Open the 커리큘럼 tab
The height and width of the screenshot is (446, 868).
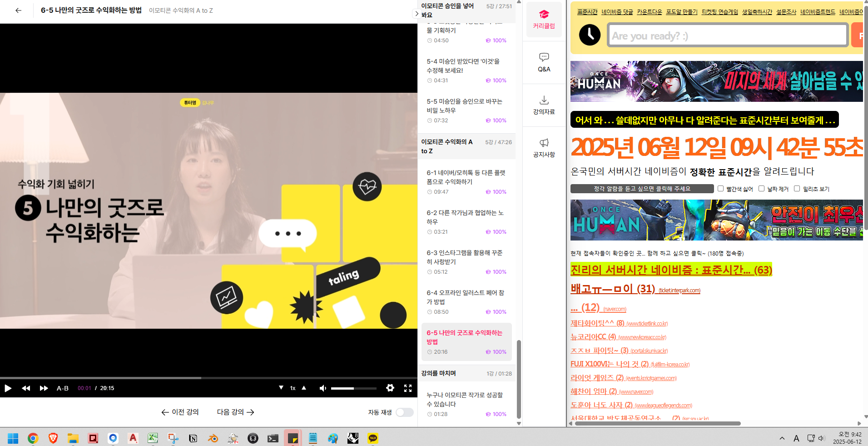[544, 20]
